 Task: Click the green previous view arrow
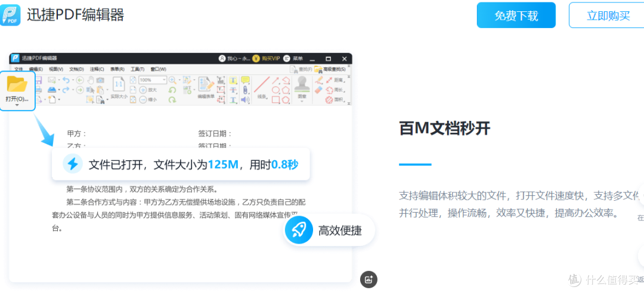pos(80,80)
